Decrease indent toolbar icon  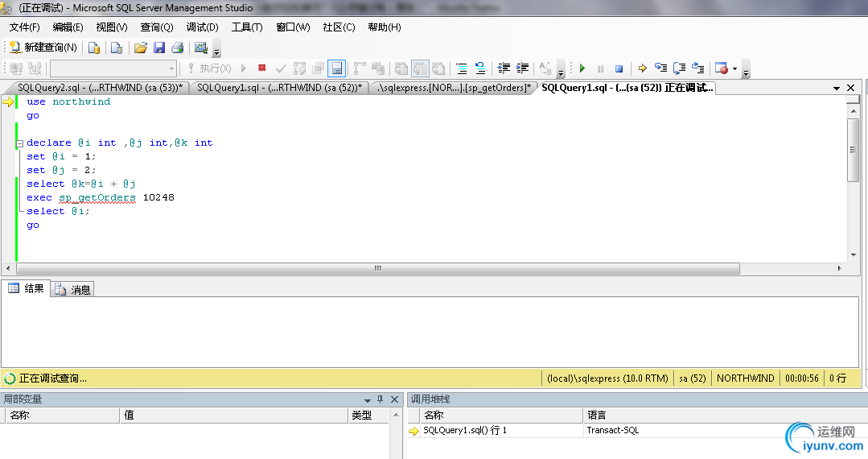point(504,68)
